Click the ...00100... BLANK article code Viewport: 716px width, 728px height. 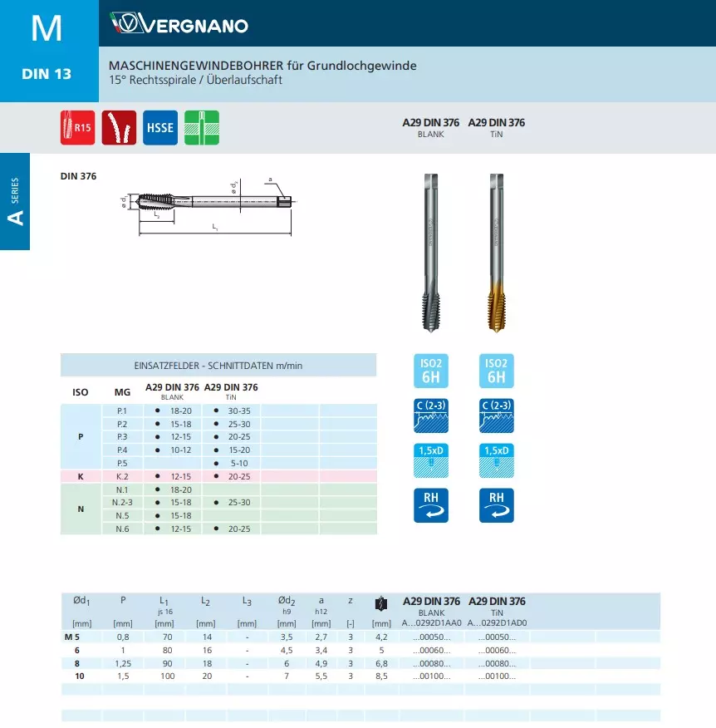(x=430, y=676)
